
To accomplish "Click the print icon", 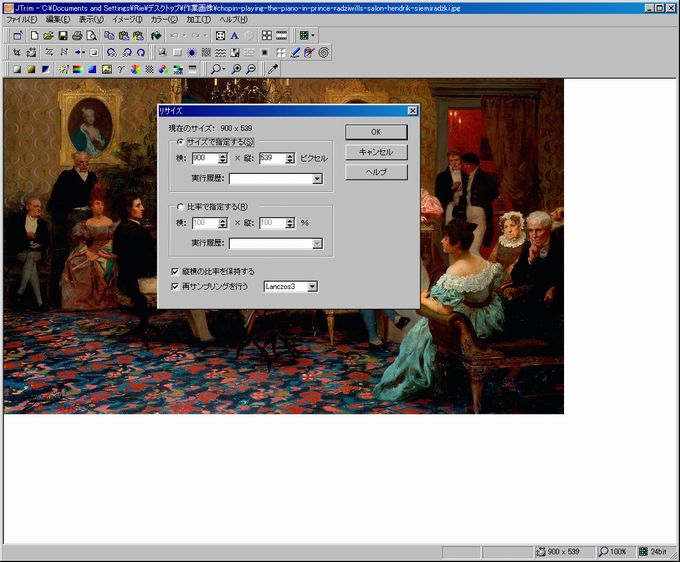I will (x=77, y=36).
